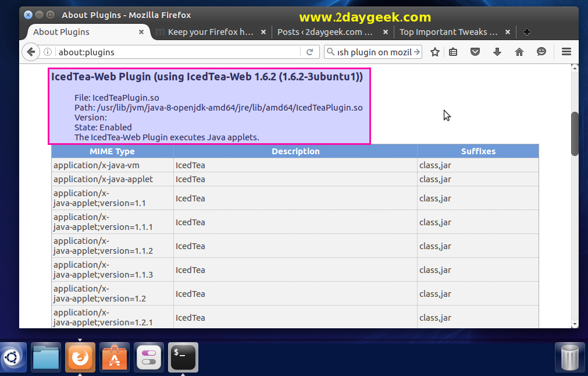
Task: Show your bookmarks list
Action: tap(453, 52)
